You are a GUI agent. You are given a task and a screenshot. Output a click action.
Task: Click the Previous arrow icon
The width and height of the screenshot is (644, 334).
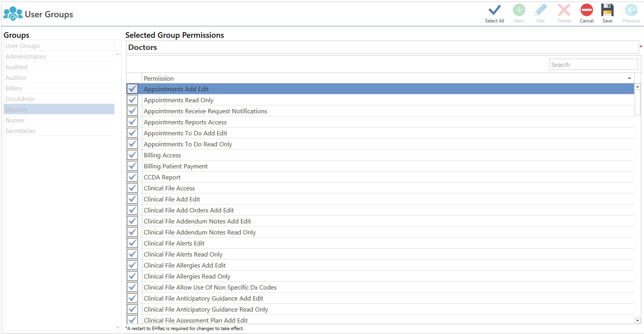click(x=631, y=10)
